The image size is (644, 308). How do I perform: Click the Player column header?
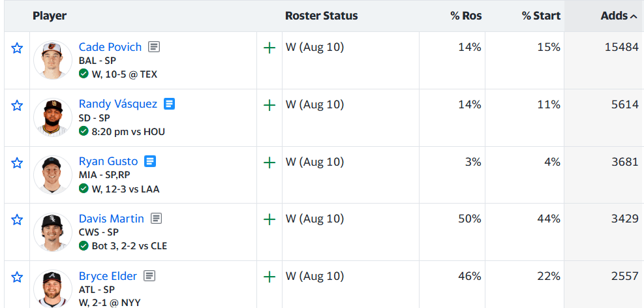(50, 16)
